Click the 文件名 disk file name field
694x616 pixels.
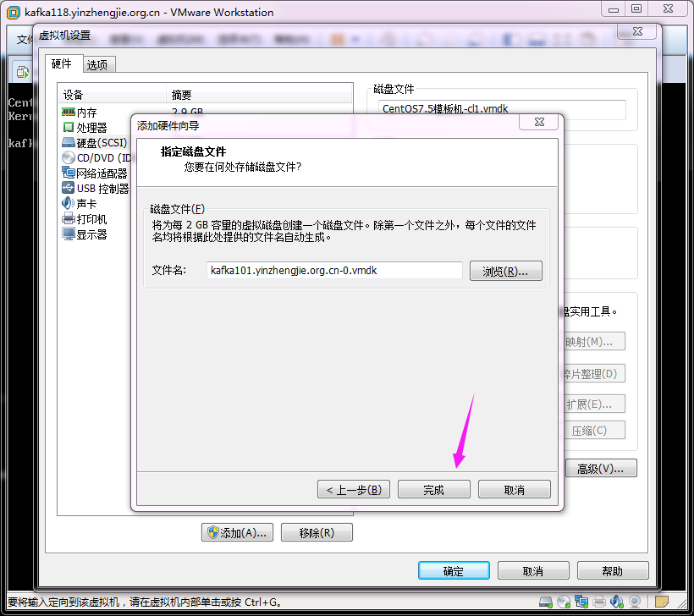click(334, 271)
